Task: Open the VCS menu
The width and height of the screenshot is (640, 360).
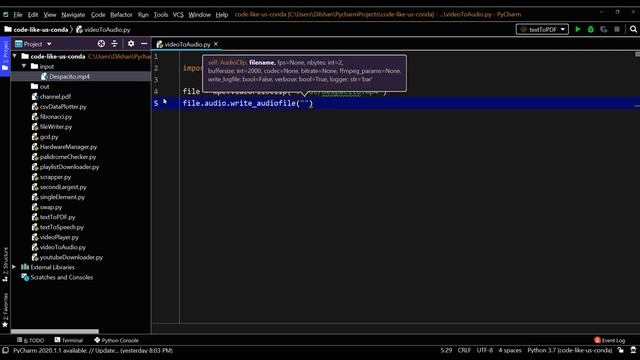Action: (x=178, y=15)
